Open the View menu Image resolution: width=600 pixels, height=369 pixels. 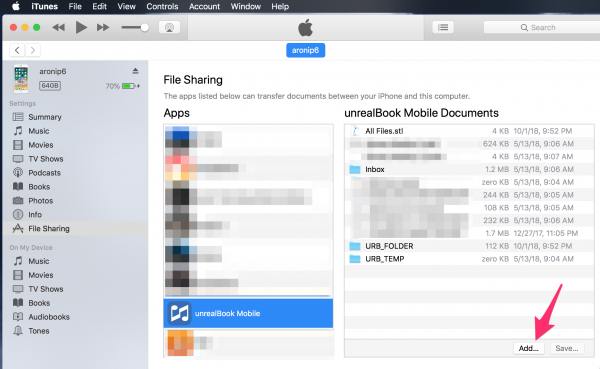tap(127, 7)
